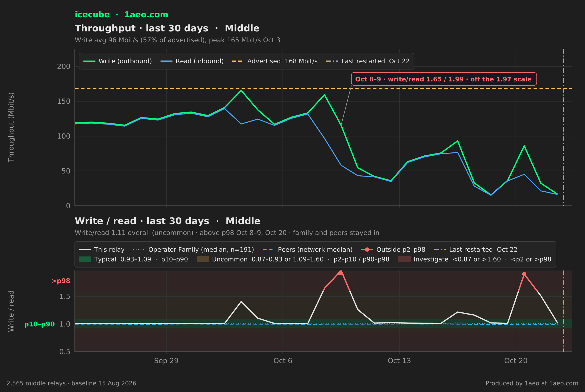Click the 'Write / read · last 30 days' title
This screenshot has height=392, width=585.
point(167,221)
